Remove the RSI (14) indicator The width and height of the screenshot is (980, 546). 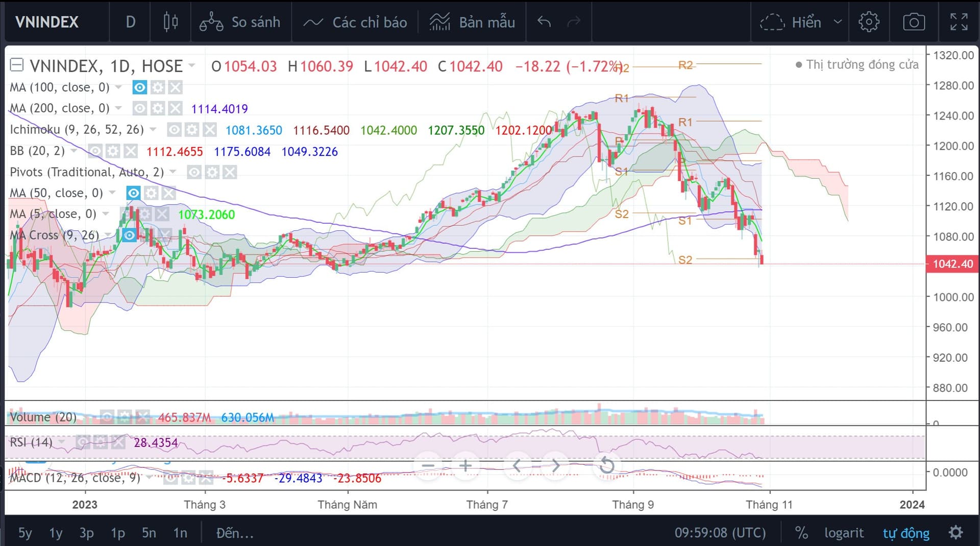pyautogui.click(x=118, y=442)
